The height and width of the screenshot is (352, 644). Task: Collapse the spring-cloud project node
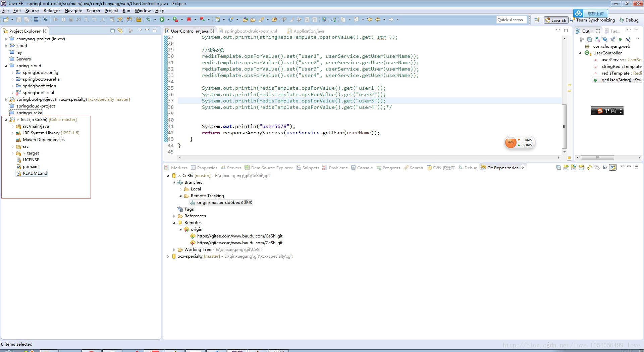click(x=6, y=66)
